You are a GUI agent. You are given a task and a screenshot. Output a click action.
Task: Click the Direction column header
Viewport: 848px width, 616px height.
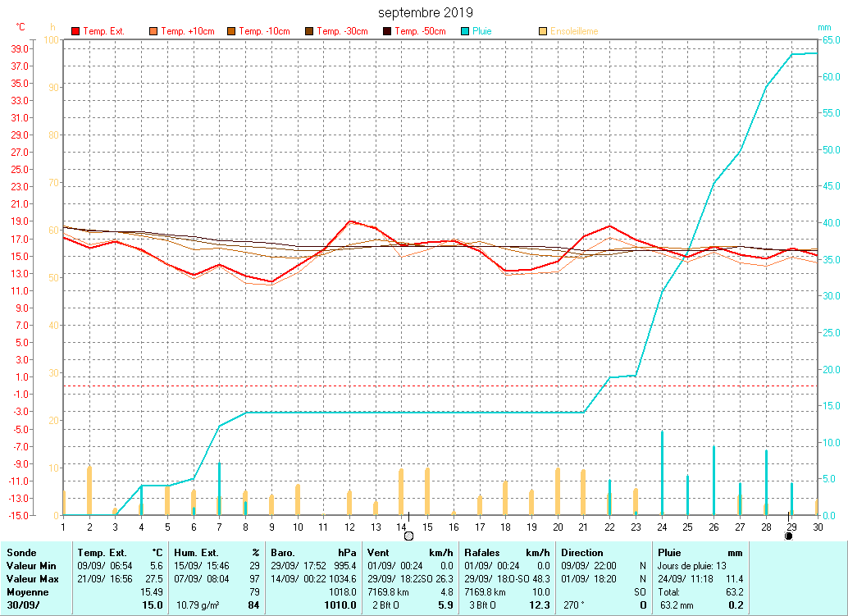pos(582,553)
